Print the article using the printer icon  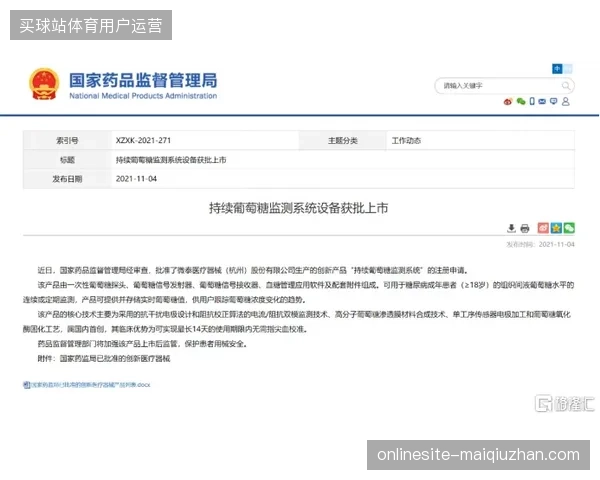(x=525, y=229)
